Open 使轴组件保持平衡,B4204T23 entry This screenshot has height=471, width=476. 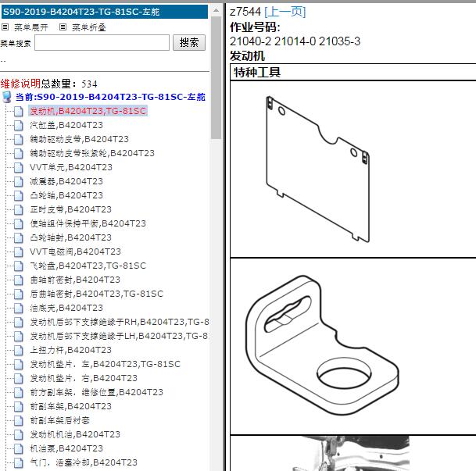pyautogui.click(x=88, y=223)
